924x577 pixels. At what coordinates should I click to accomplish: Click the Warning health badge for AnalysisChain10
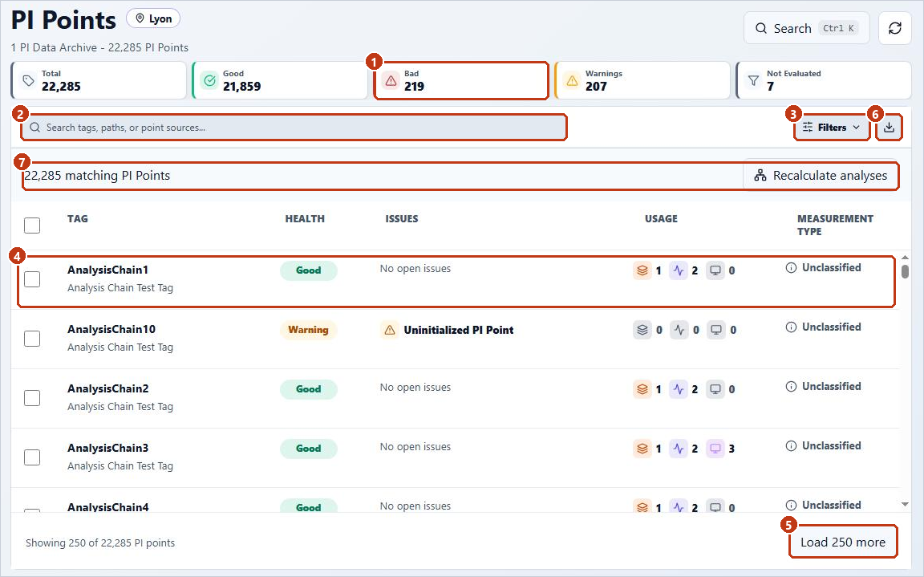point(308,330)
